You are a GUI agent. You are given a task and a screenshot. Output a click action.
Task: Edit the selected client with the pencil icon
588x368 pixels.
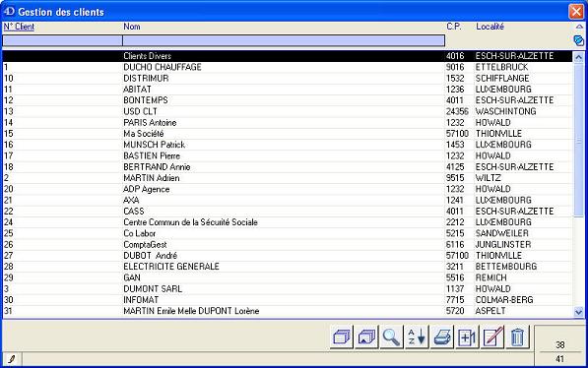click(x=492, y=337)
